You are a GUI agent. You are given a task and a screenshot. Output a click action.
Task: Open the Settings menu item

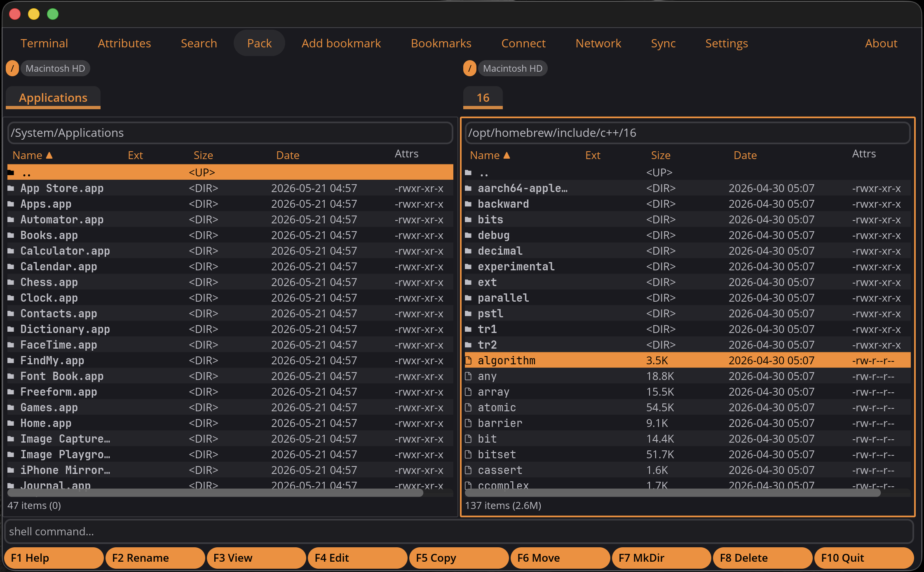pyautogui.click(x=726, y=43)
